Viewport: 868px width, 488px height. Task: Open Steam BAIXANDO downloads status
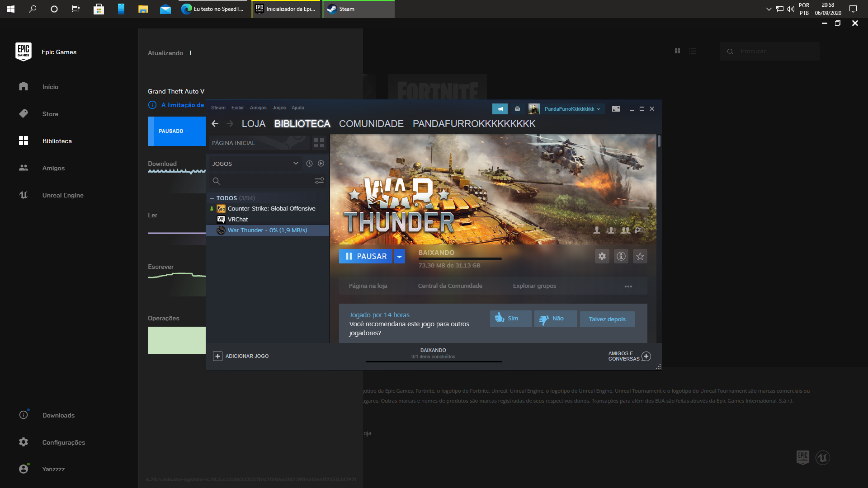click(434, 354)
